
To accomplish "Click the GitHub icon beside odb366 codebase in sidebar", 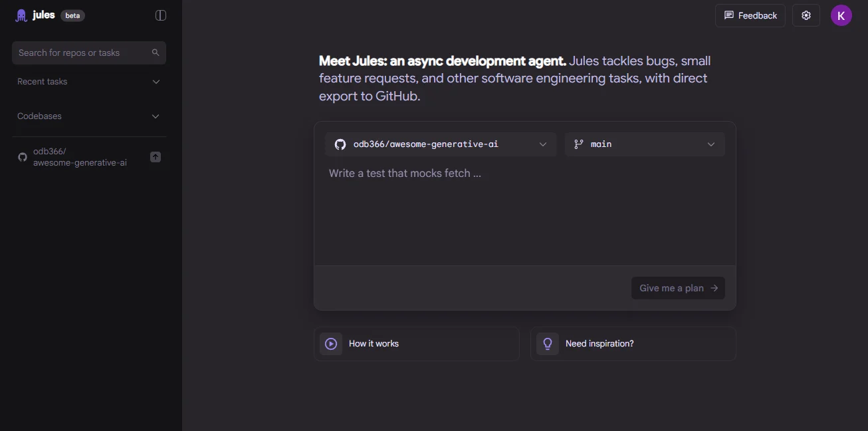I will (x=23, y=157).
